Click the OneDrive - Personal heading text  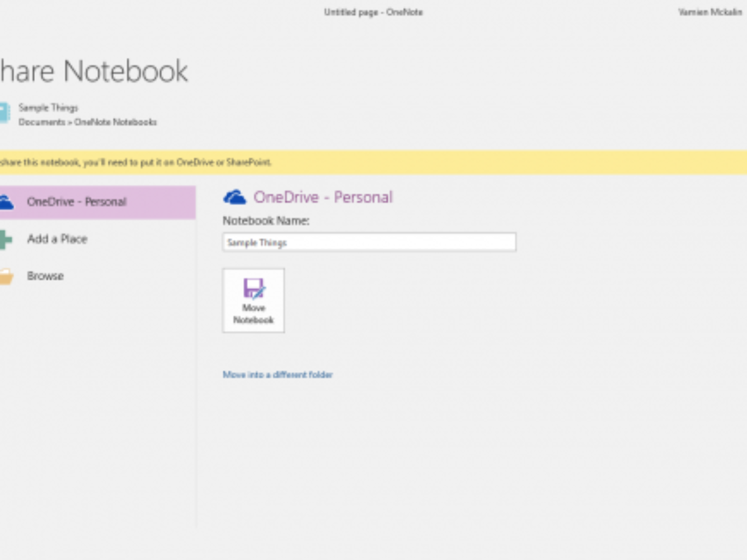(323, 197)
